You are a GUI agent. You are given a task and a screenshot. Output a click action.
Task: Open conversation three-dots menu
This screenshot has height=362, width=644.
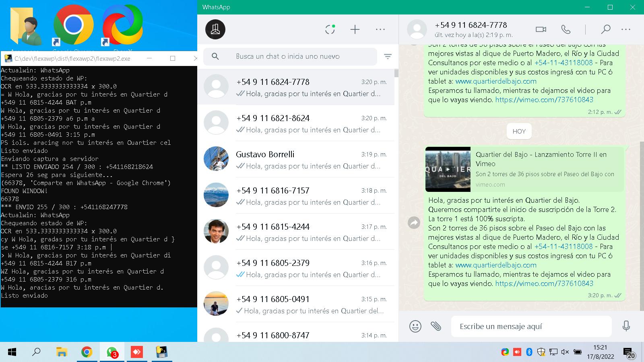tap(626, 29)
